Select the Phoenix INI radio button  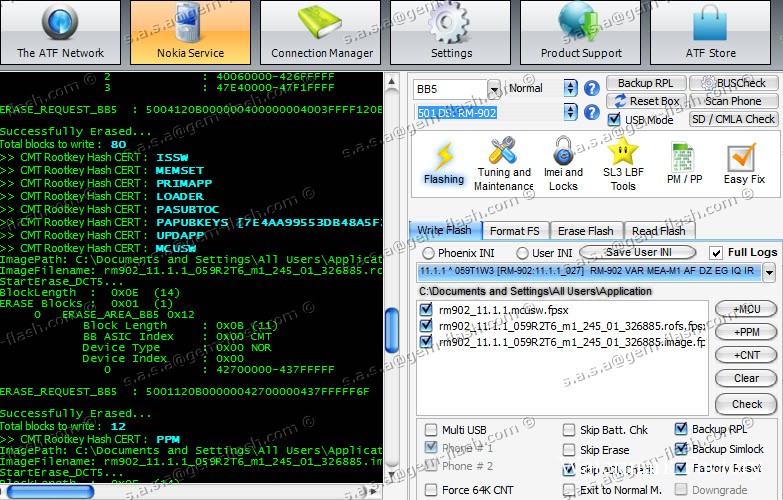[x=428, y=253]
